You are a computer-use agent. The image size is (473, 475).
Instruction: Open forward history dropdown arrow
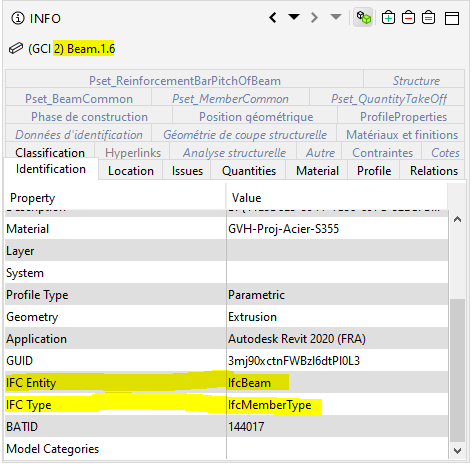pyautogui.click(x=336, y=17)
